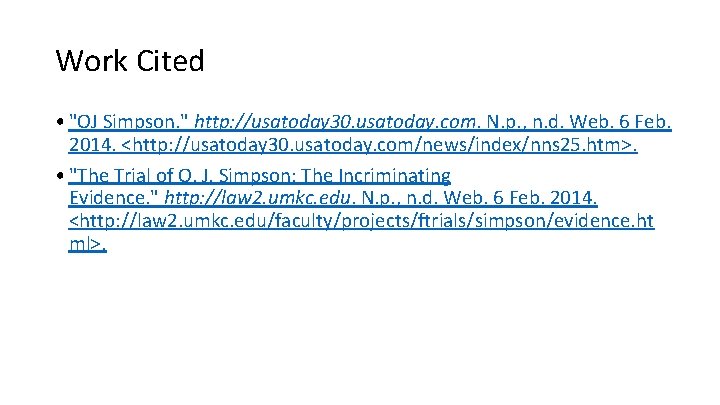Click "Evidence." at the start of the line
Image resolution: width=720 pixels, height=405 pixels.
pyautogui.click(x=113, y=198)
